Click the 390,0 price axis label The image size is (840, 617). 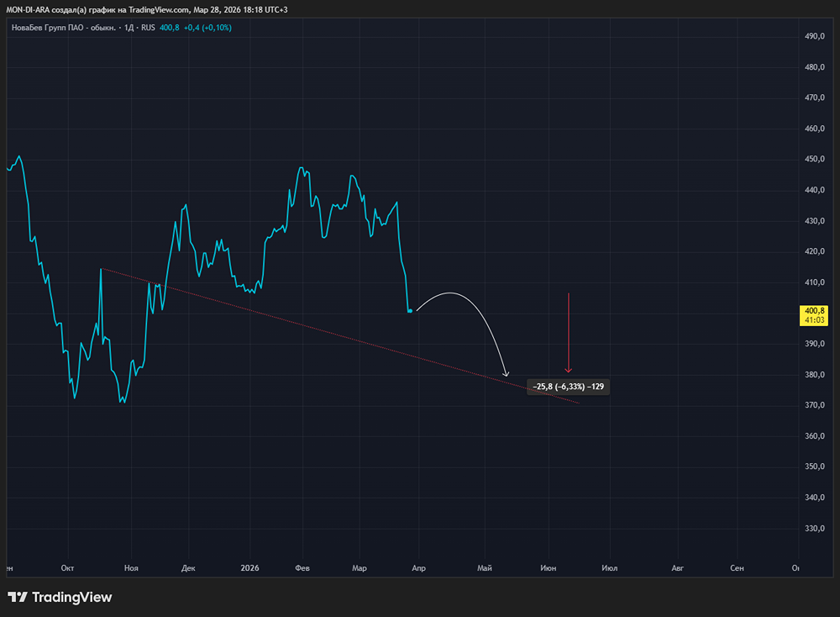814,344
